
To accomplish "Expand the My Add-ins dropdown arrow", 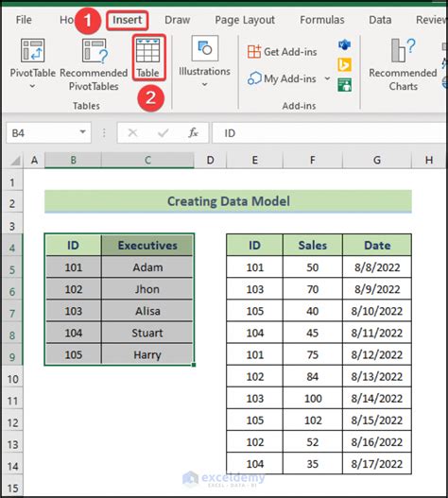I will [327, 78].
